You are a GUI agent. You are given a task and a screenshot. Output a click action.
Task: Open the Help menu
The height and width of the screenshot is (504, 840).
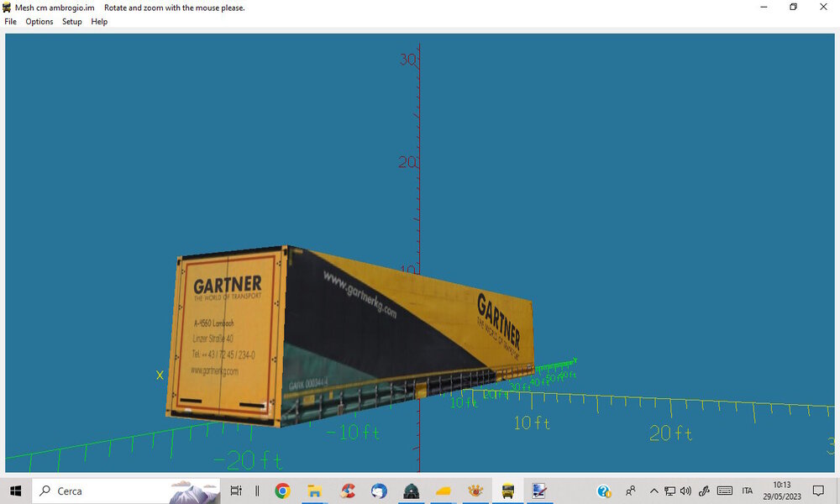[x=99, y=22]
